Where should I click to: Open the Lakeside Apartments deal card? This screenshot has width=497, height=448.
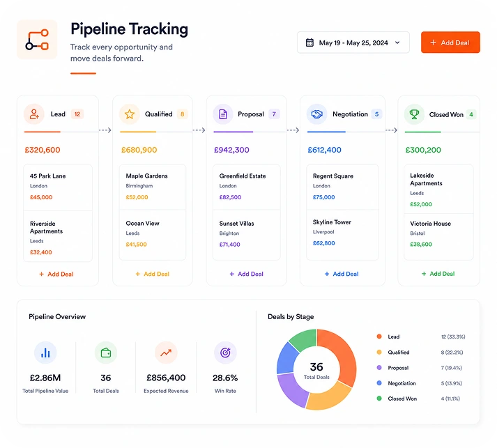point(438,189)
